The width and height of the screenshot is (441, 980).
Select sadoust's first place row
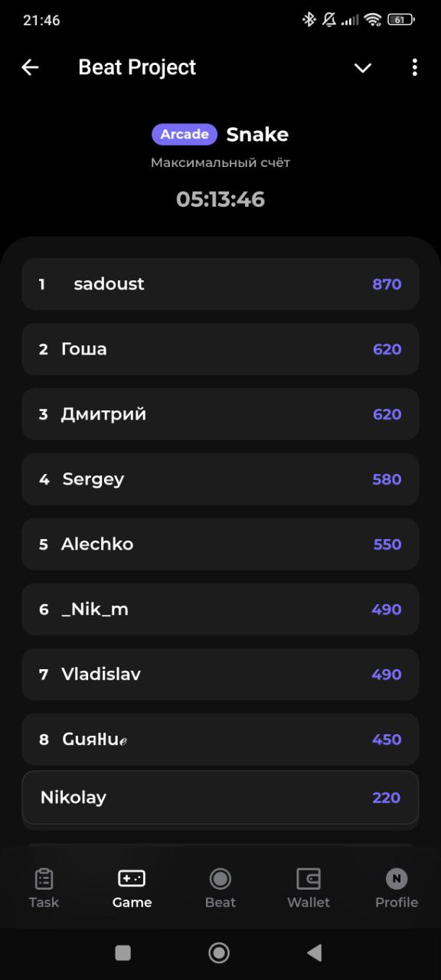[220, 284]
